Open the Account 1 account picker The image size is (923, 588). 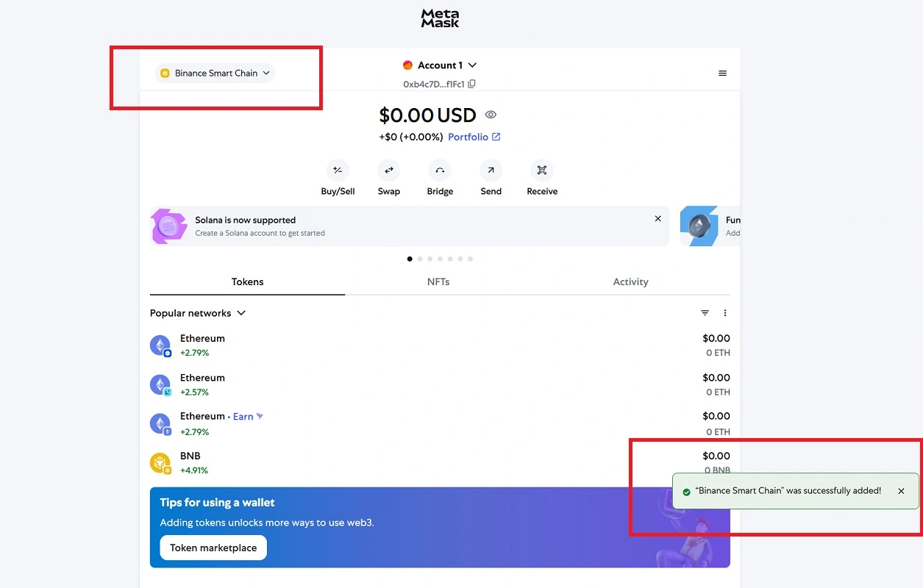[440, 65]
